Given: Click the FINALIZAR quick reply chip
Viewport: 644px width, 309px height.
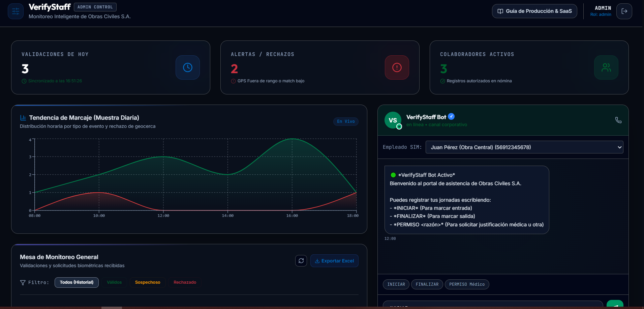Looking at the screenshot, I should (x=427, y=284).
